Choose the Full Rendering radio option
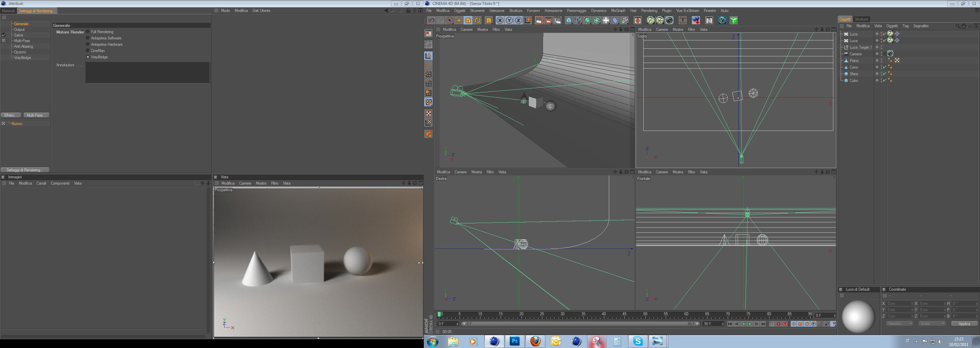 pyautogui.click(x=88, y=32)
